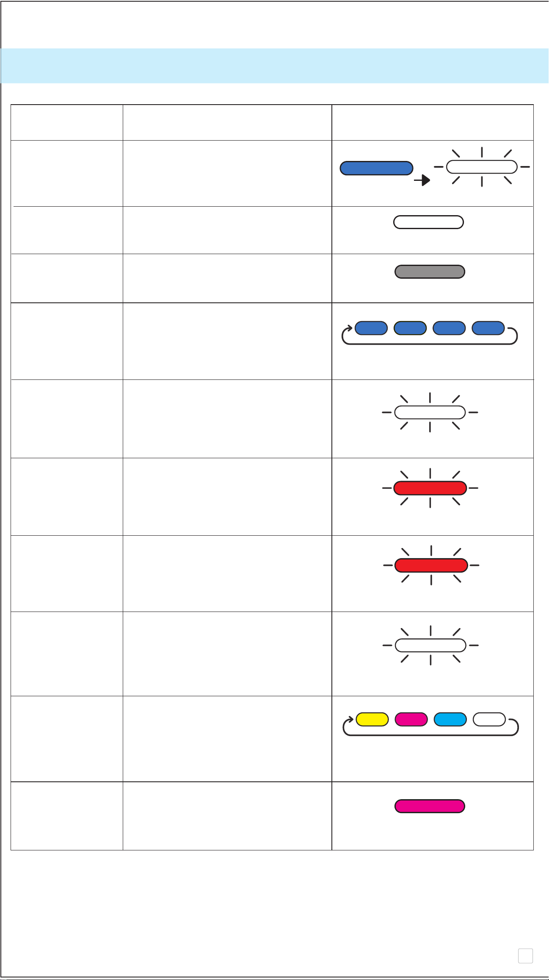Screen dimensions: 549x980
Task: Select the second pill in the blue sequence
Action: [410, 328]
